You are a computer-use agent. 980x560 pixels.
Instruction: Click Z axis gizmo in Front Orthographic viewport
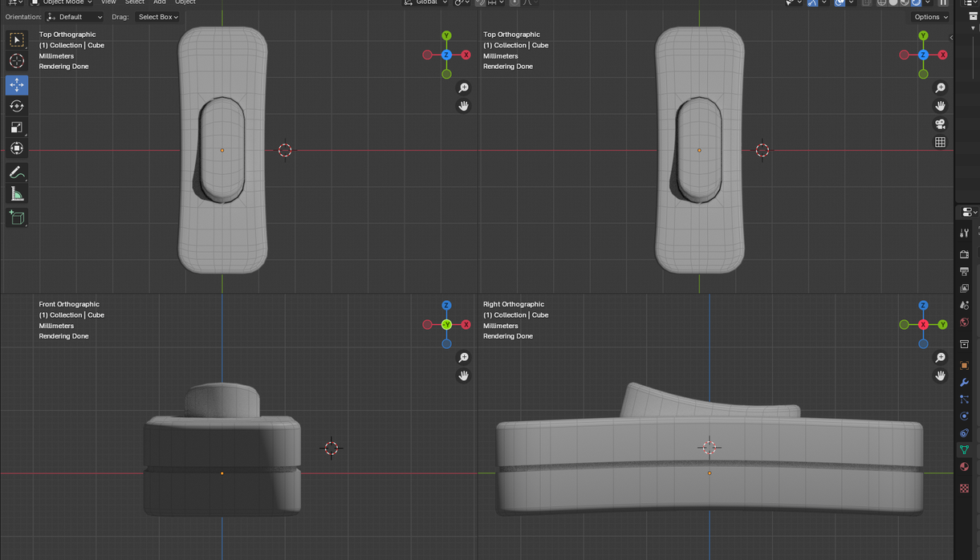pyautogui.click(x=446, y=306)
